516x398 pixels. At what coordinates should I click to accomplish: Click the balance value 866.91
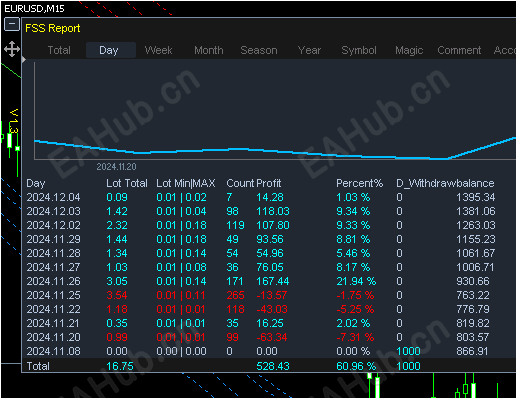coord(472,351)
